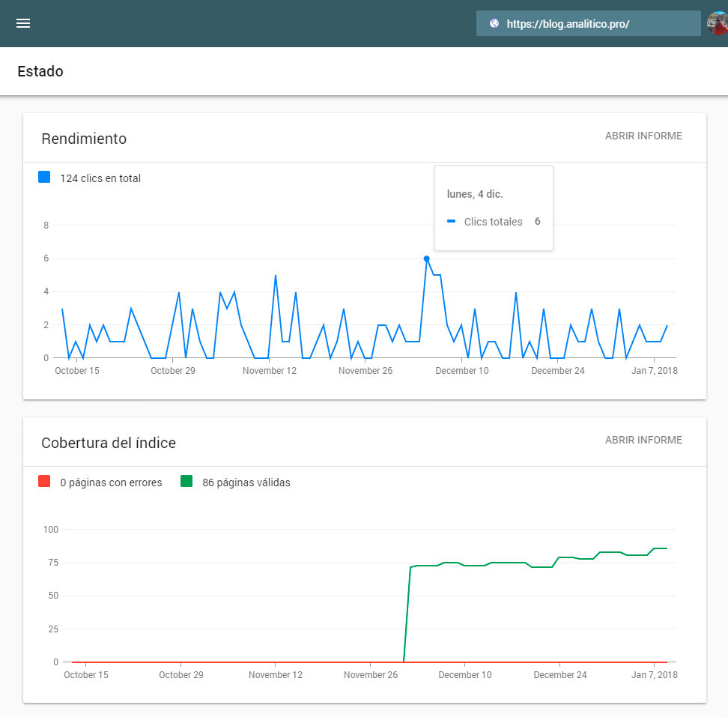728x726 pixels.
Task: Click the '8' y-axis label on Rendimiento chart
Action: (x=46, y=226)
